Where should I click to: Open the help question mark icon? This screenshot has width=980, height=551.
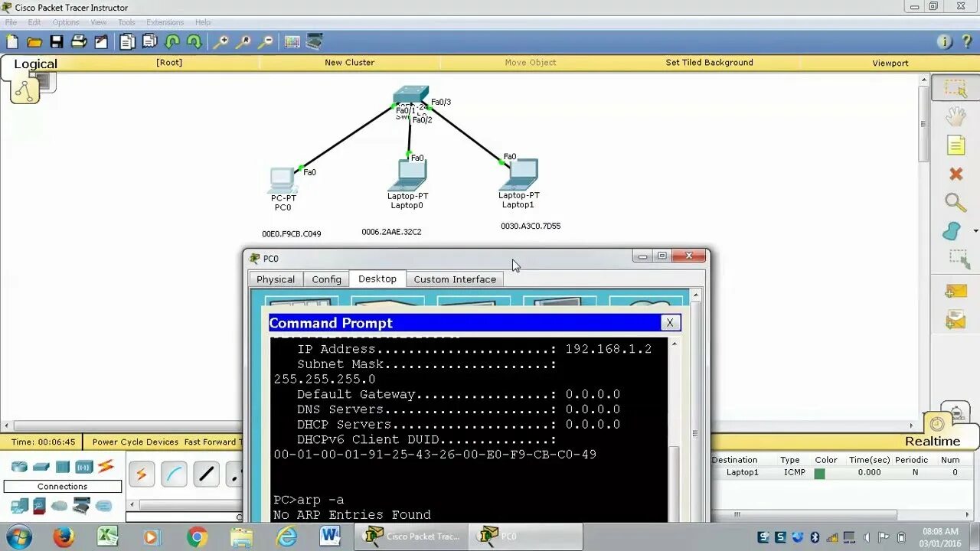pyautogui.click(x=966, y=42)
